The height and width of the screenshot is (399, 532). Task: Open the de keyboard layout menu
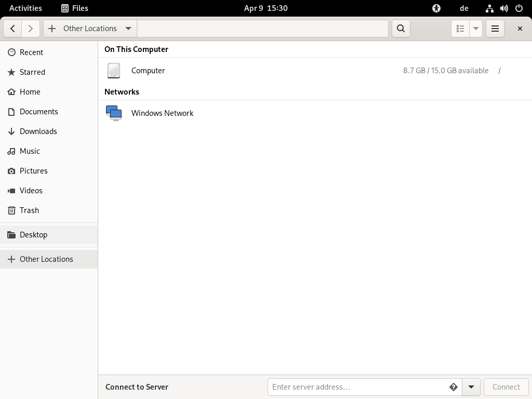click(464, 8)
